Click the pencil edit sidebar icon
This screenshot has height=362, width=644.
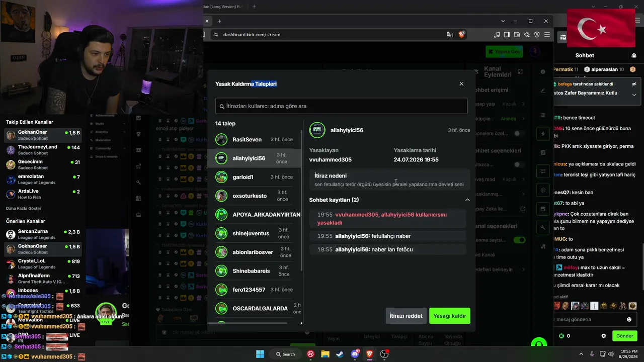(543, 90)
